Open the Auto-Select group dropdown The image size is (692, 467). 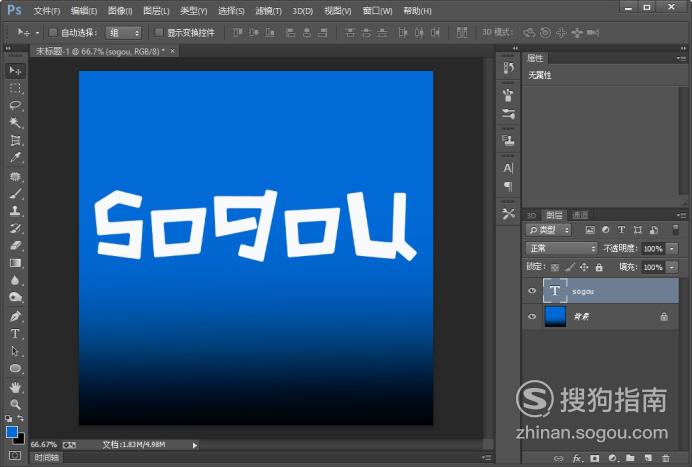(123, 33)
